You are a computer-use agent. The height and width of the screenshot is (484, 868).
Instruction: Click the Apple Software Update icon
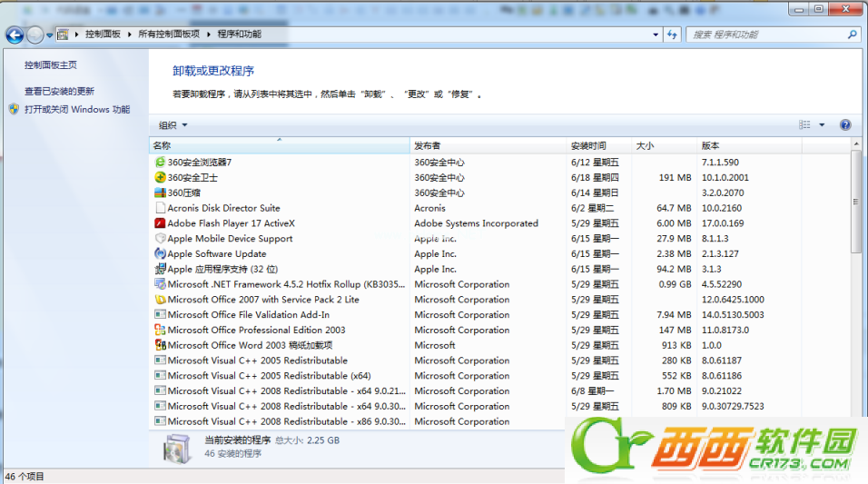160,253
